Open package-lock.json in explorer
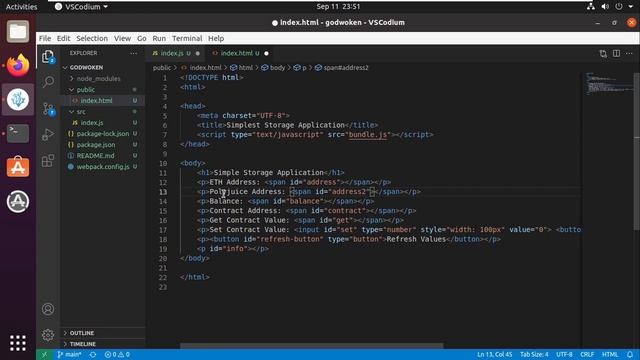Image resolution: width=640 pixels, height=360 pixels. pyautogui.click(x=102, y=133)
